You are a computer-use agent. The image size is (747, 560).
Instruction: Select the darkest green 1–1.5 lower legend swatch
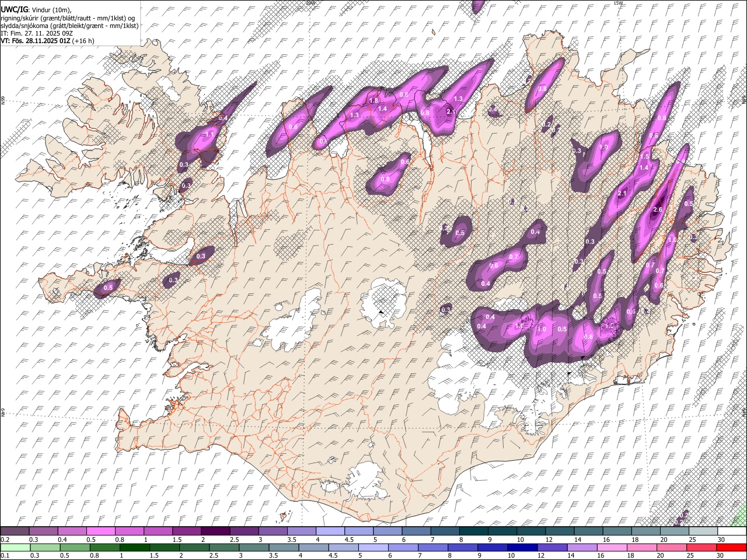(x=134, y=547)
